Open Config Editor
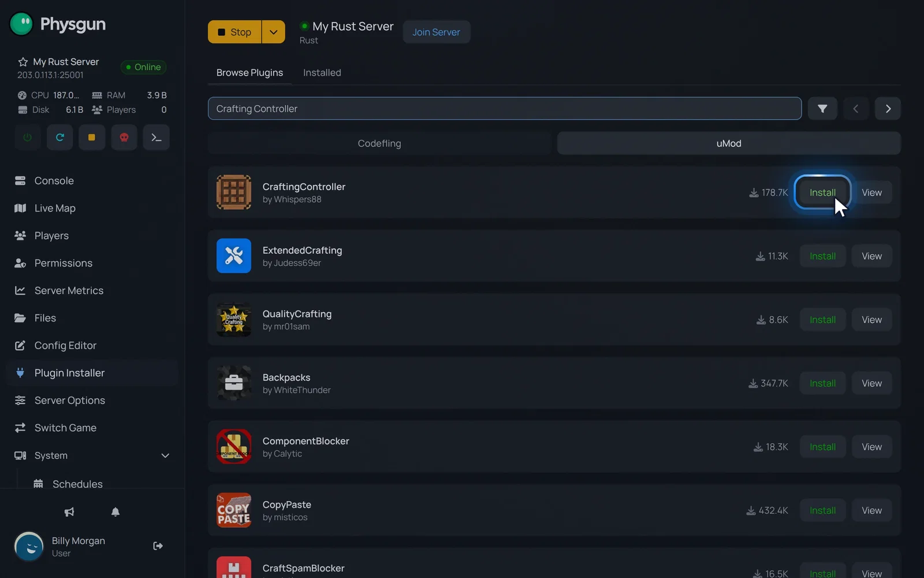 pos(92,346)
